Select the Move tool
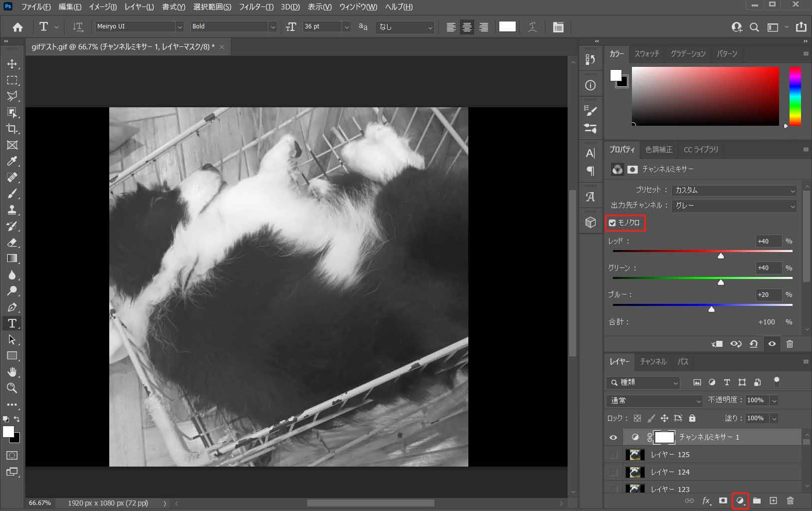The height and width of the screenshot is (511, 812). tap(12, 64)
